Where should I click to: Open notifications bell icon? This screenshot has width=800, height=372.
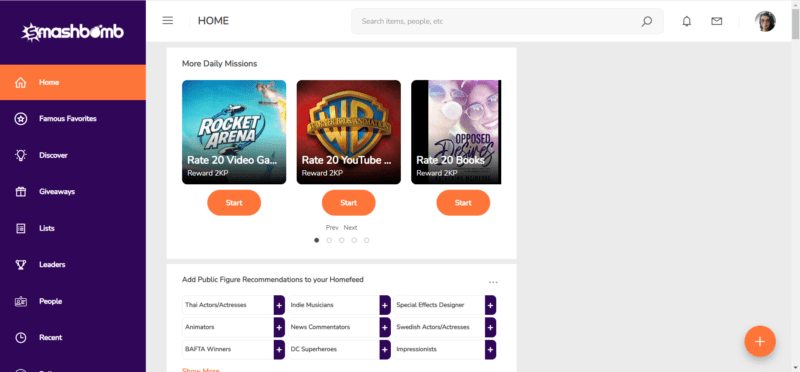pos(687,21)
